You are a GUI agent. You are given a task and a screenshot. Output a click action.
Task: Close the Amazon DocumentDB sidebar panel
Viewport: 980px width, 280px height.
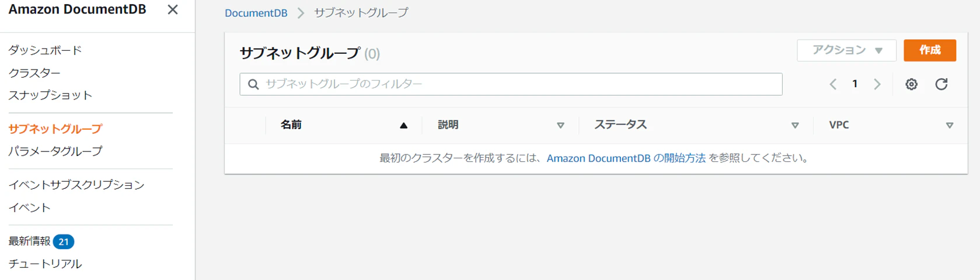(x=172, y=10)
